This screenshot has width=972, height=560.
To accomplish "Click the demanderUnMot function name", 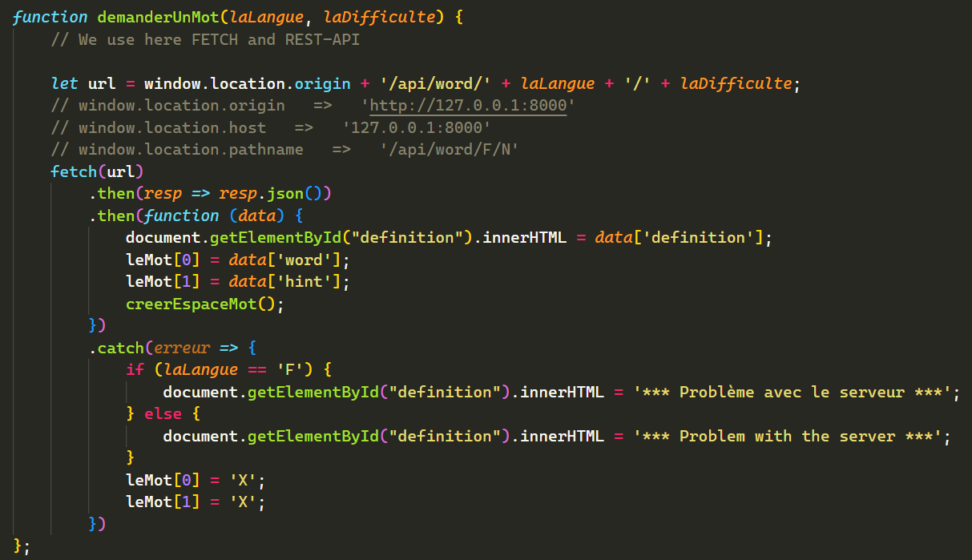I will tap(159, 17).
